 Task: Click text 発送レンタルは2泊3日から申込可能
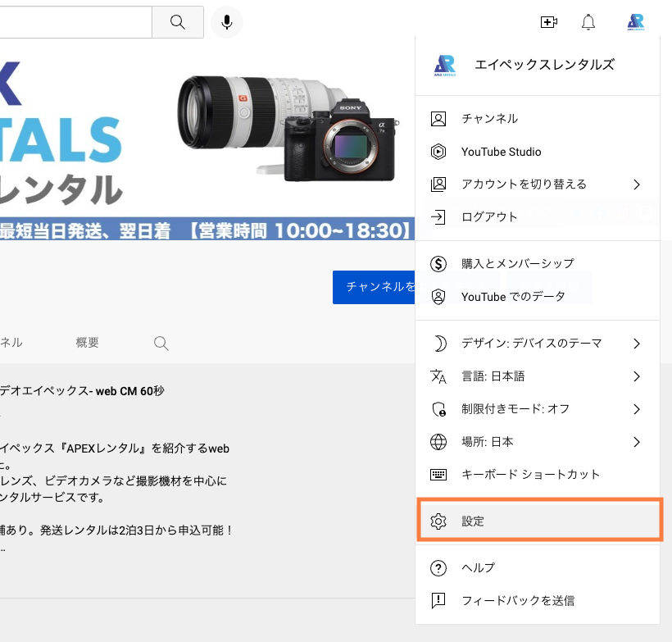(132, 530)
